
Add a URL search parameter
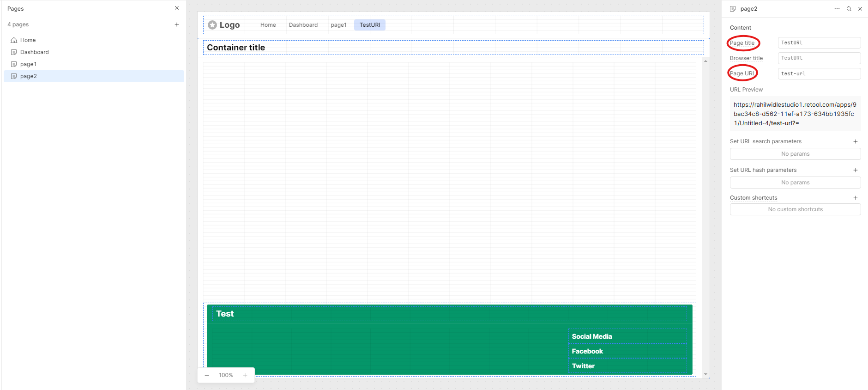point(856,141)
